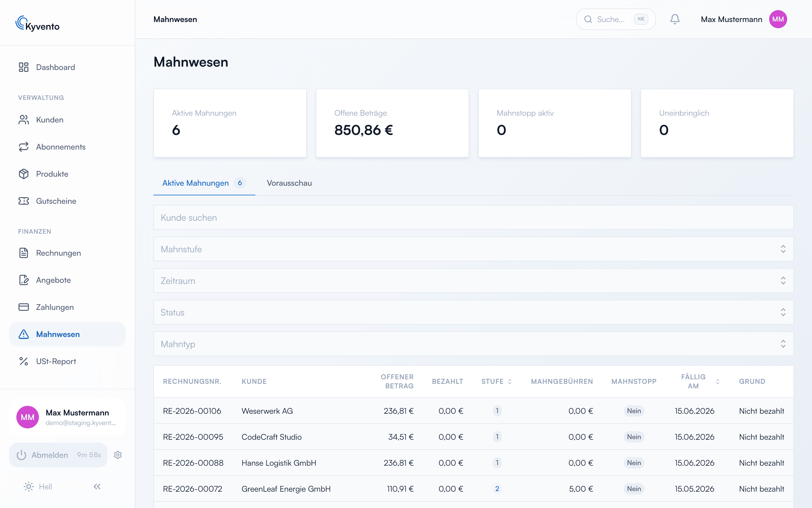Image resolution: width=812 pixels, height=508 pixels.
Task: Click 15.05.2026 due date cell
Action: coord(694,489)
